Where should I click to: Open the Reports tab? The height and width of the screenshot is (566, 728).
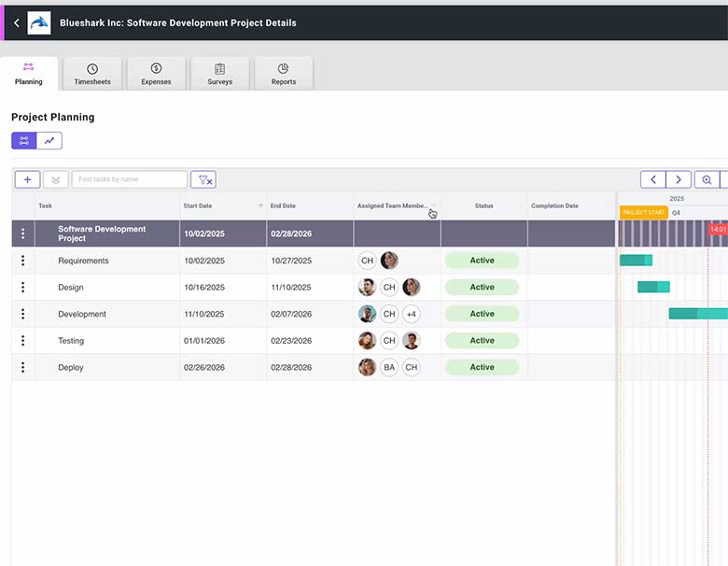tap(284, 74)
